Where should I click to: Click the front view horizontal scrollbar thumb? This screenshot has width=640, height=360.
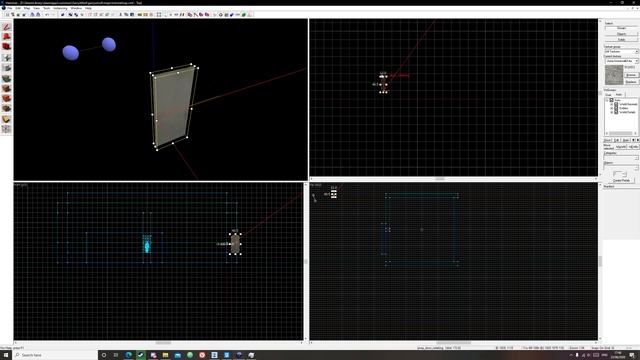tap(163, 343)
